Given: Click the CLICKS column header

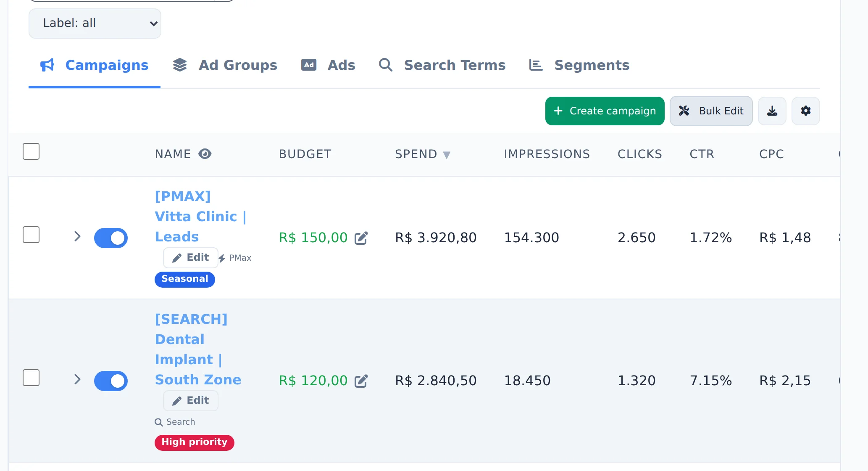Looking at the screenshot, I should click(x=640, y=154).
